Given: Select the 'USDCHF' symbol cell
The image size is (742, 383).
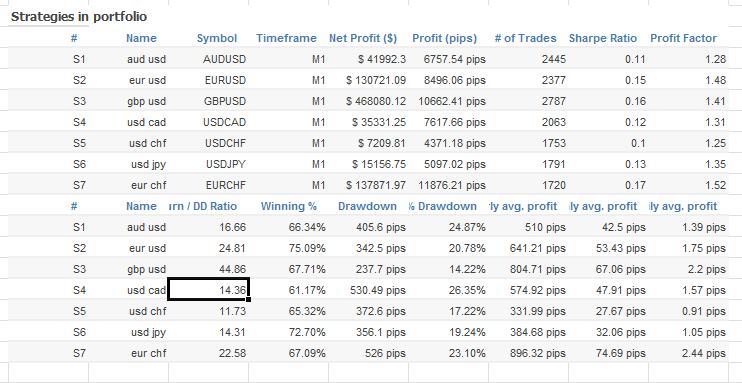Looking at the screenshot, I should 225,143.
